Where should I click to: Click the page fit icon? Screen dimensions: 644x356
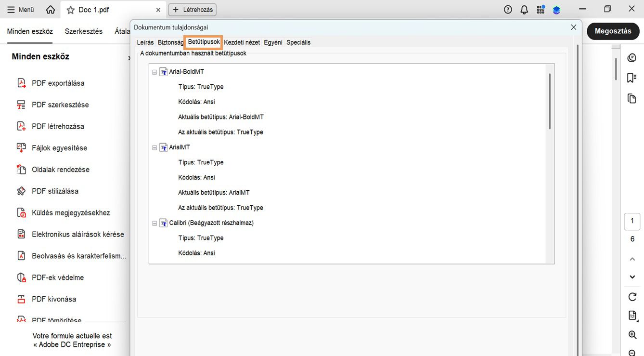pos(632,316)
